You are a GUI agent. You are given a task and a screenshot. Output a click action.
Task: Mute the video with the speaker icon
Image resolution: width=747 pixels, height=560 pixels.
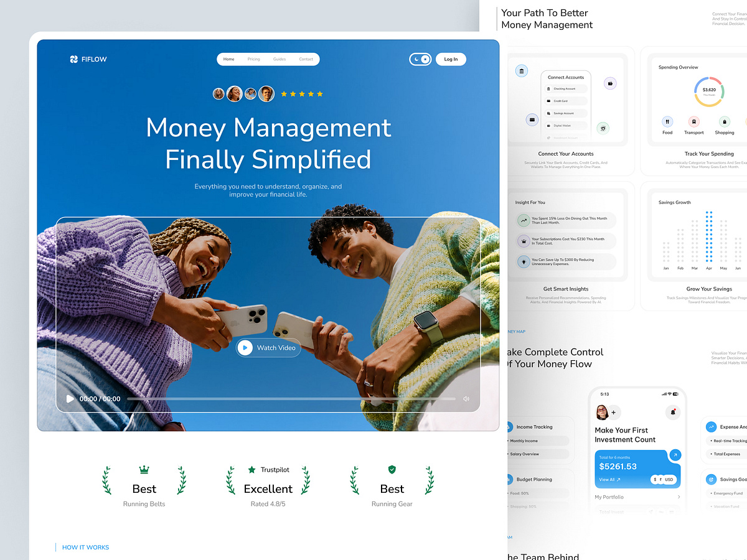pos(466,399)
